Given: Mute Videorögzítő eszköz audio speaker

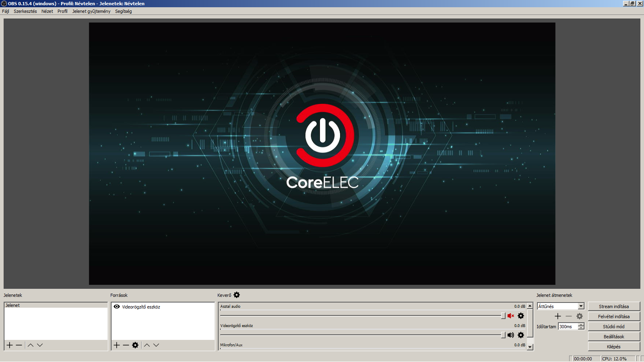Looking at the screenshot, I should point(511,335).
